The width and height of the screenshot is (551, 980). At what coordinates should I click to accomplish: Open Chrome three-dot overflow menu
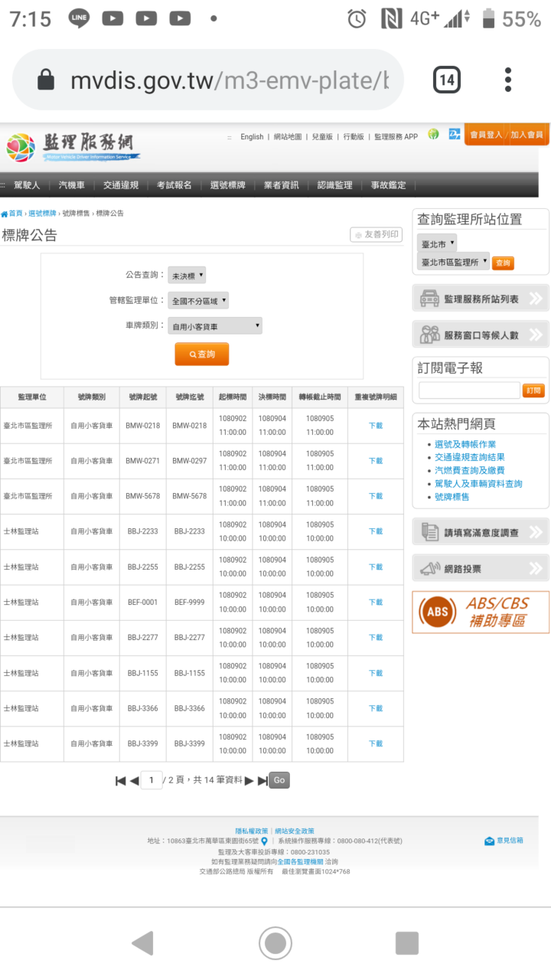(508, 80)
